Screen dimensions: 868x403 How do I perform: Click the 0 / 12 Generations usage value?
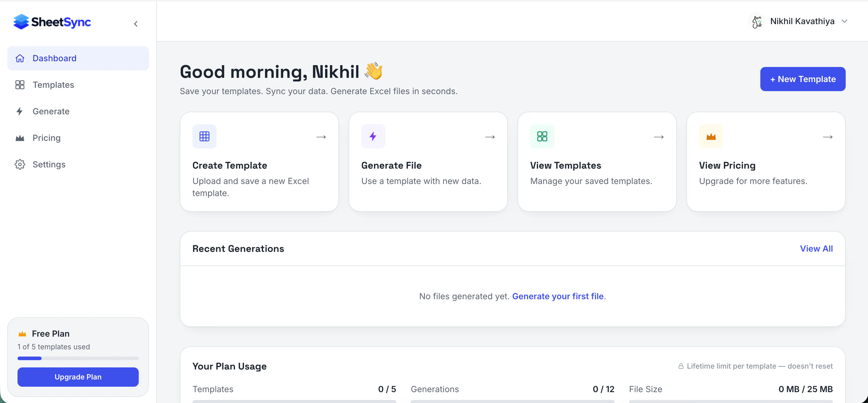pyautogui.click(x=603, y=389)
